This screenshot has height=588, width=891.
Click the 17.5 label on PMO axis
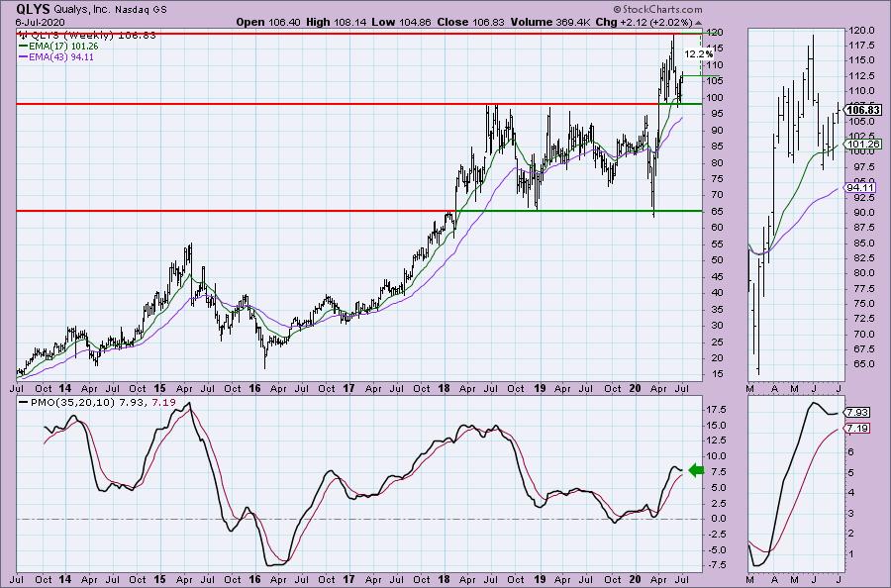(x=718, y=410)
